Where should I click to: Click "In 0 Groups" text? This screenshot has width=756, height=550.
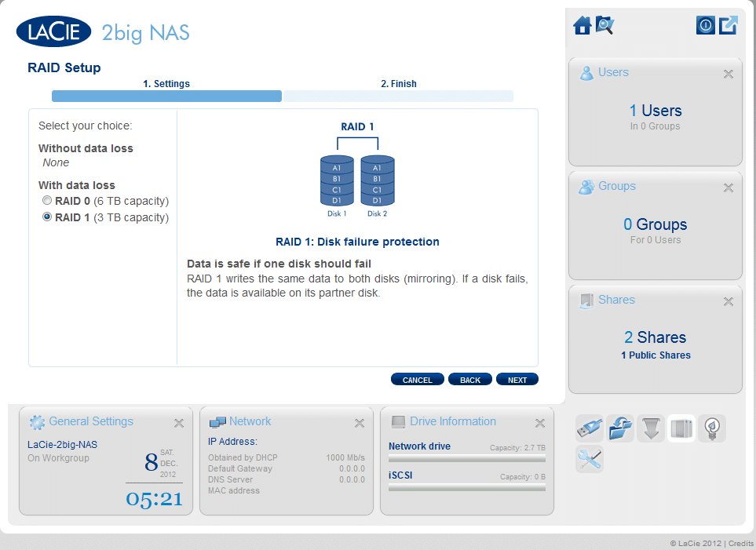[x=656, y=126]
